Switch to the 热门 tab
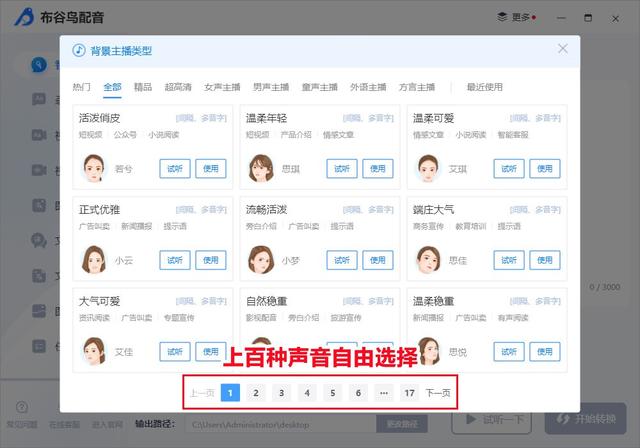This screenshot has height=448, width=640. tap(82, 87)
